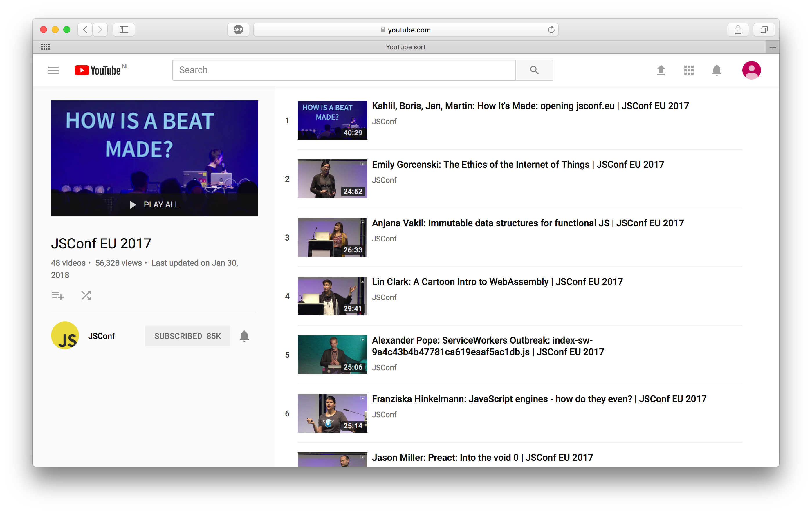Open the Adblock Plus extension icon

point(238,30)
